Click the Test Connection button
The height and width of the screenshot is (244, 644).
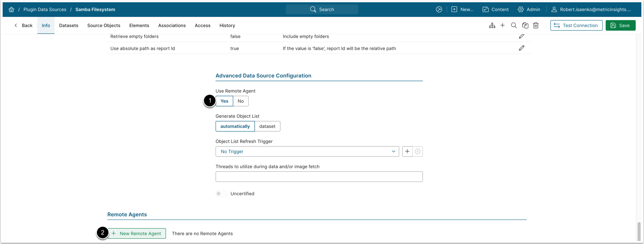point(576,26)
